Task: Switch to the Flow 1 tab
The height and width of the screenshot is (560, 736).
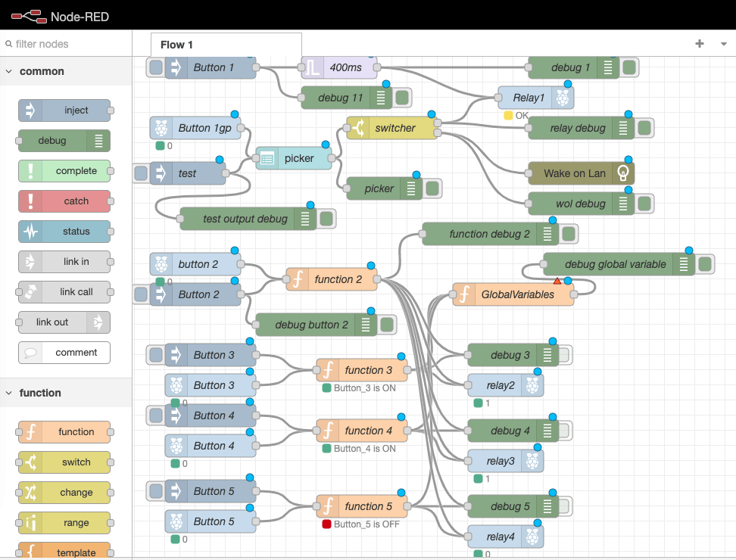Action: [226, 45]
